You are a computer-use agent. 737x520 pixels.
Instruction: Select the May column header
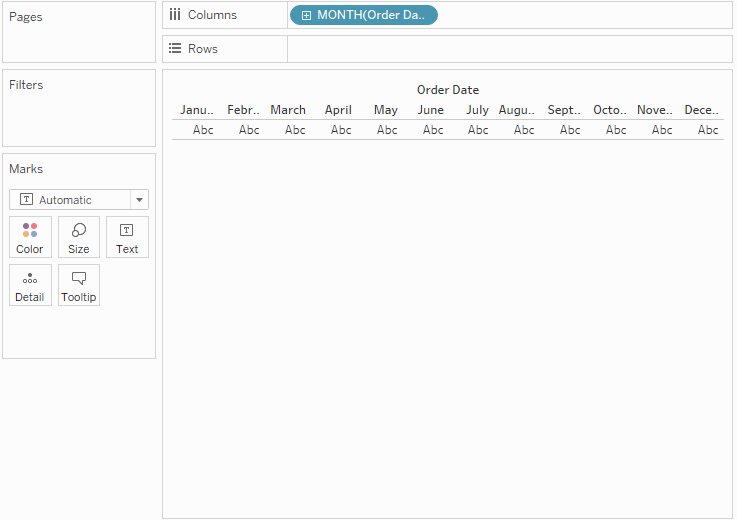point(386,110)
